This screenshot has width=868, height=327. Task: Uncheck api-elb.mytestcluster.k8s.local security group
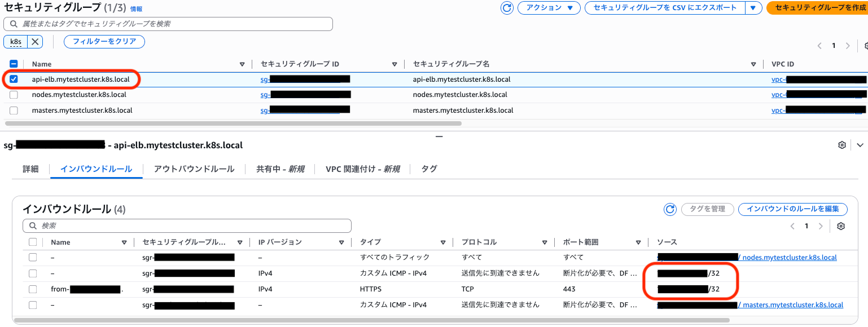[x=14, y=79]
